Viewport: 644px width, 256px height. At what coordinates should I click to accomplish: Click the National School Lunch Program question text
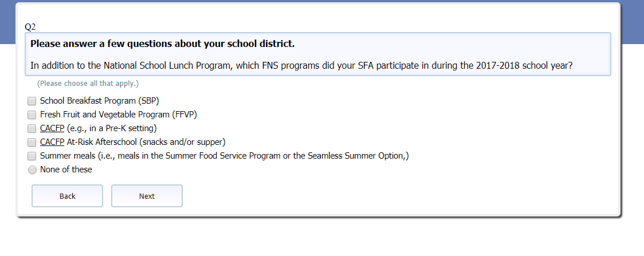[x=301, y=65]
